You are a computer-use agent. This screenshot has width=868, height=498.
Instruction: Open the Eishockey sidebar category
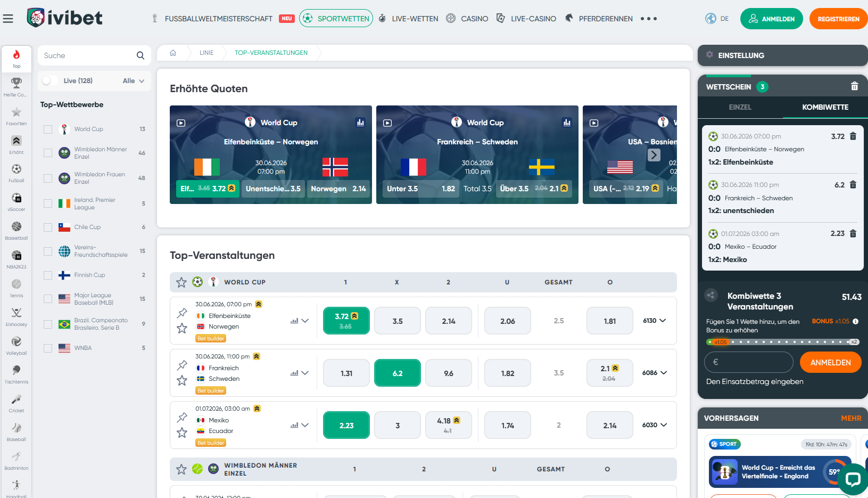[16, 317]
